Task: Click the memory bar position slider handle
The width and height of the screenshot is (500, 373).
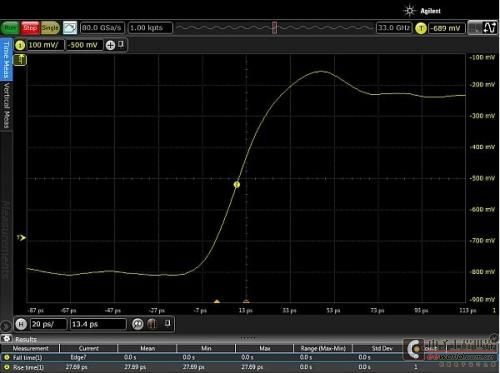Action: click(x=274, y=28)
